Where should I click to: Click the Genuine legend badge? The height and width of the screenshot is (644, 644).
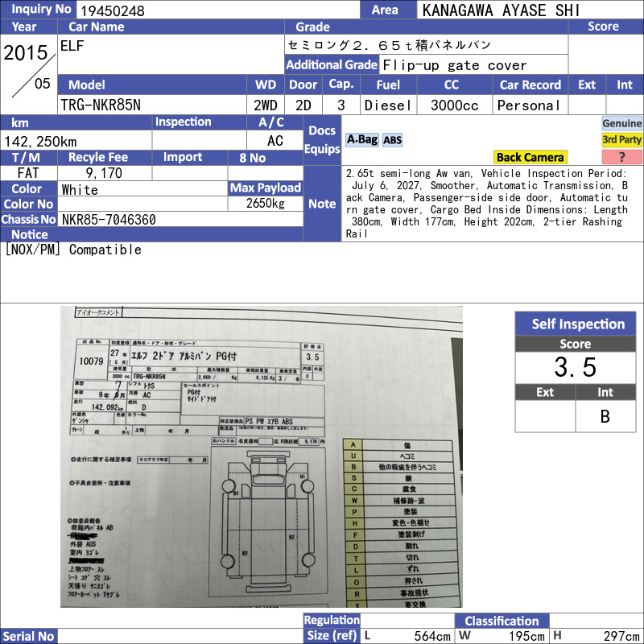[x=621, y=123]
